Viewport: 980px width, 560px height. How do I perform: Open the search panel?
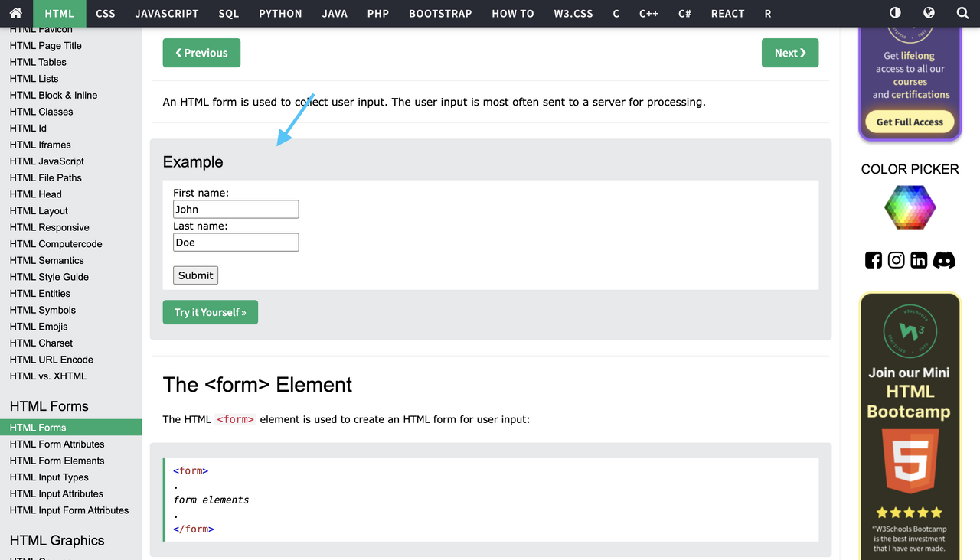click(x=962, y=13)
